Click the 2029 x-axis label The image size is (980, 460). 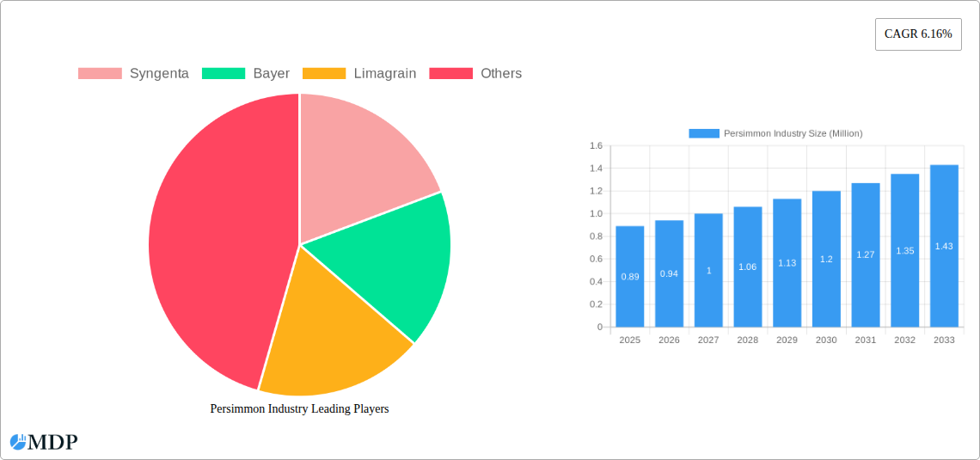(x=787, y=340)
